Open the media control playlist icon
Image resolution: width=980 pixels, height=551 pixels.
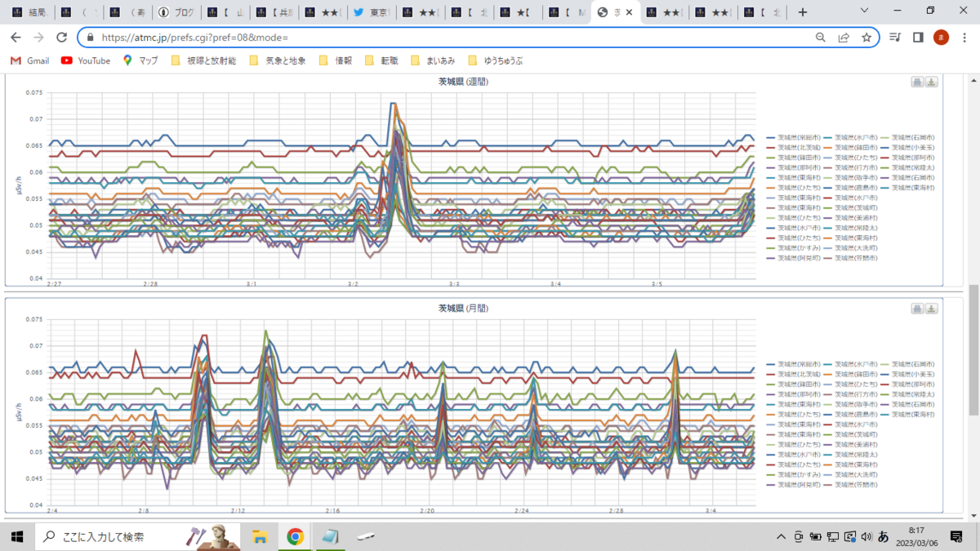(896, 38)
